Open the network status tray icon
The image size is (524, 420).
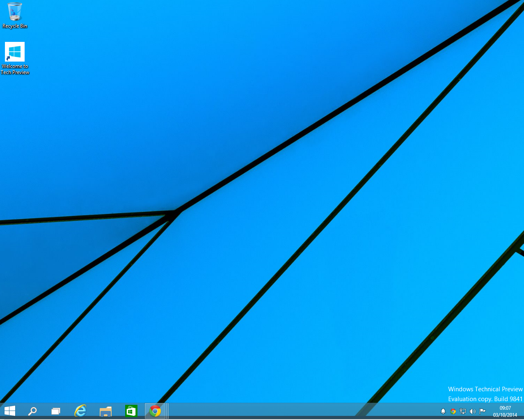463,411
